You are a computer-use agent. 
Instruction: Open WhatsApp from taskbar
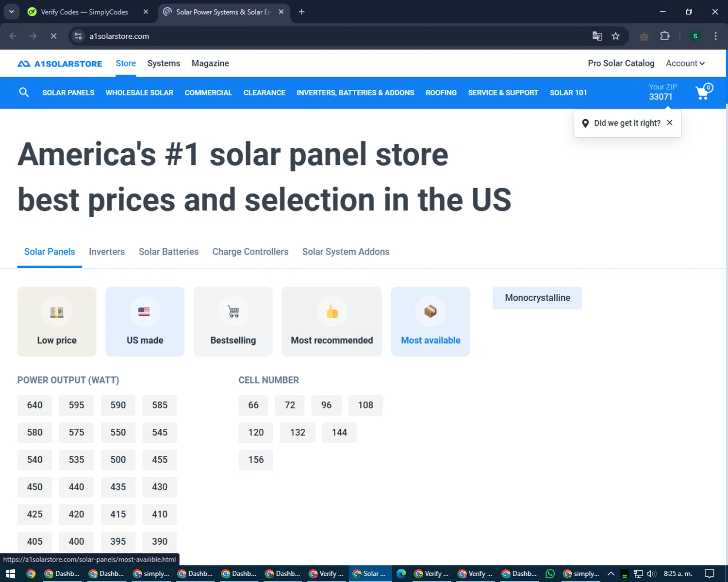click(x=550, y=574)
